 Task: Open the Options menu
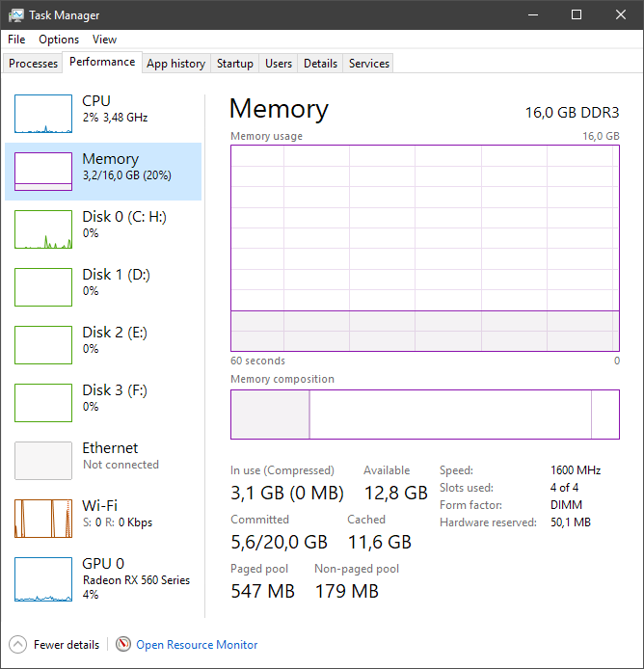tap(59, 40)
